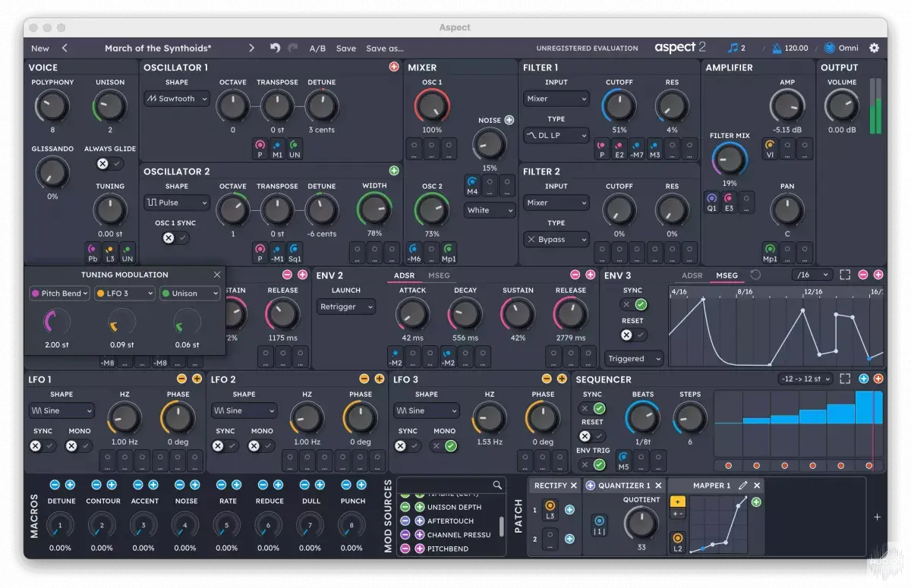Open the Oscillator 1 Sawtooth shape dropdown
This screenshot has width=911, height=588.
176,99
